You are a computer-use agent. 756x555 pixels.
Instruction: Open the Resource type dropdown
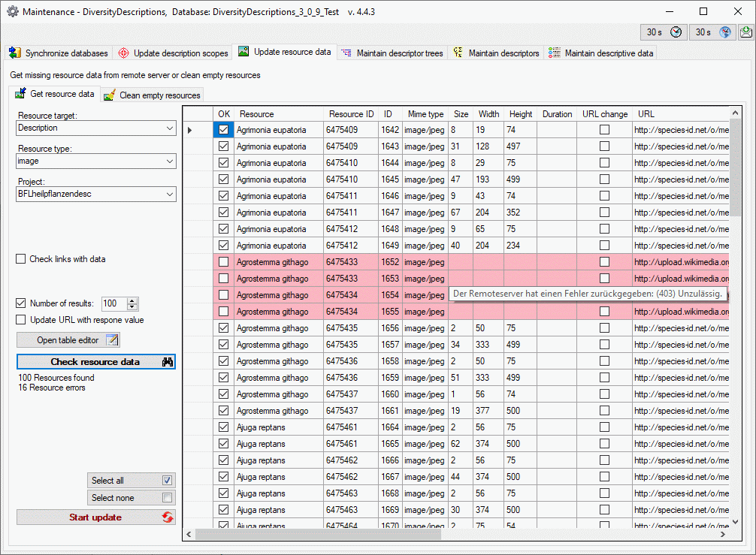pos(169,161)
